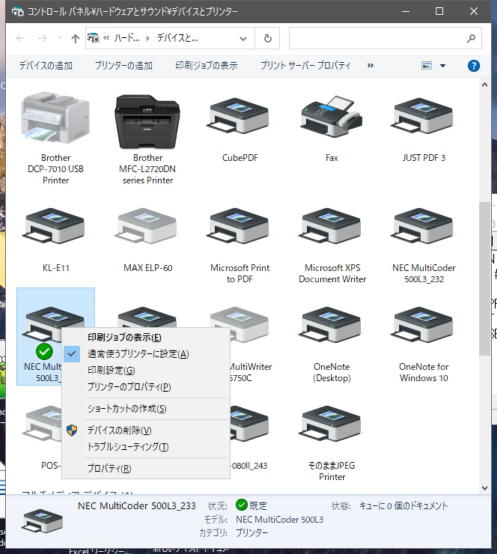Click the scrollbar up arrow
497x554 pixels.
(484, 85)
